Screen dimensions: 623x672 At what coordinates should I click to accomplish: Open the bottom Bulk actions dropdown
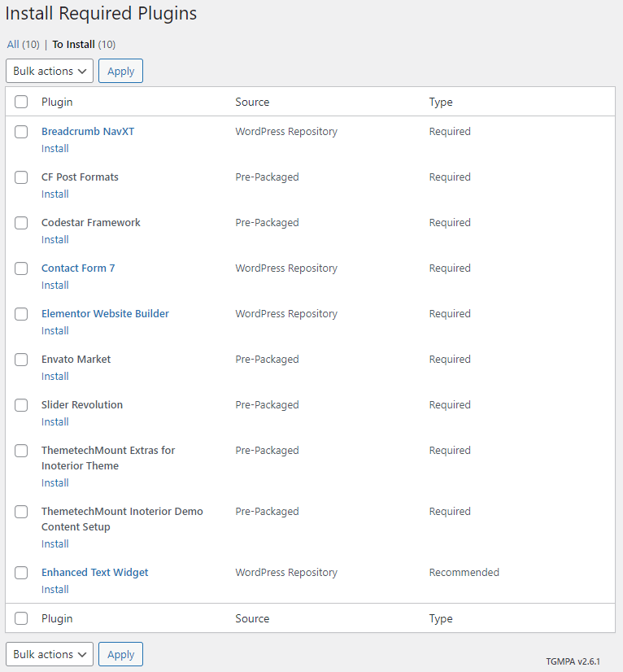click(50, 654)
